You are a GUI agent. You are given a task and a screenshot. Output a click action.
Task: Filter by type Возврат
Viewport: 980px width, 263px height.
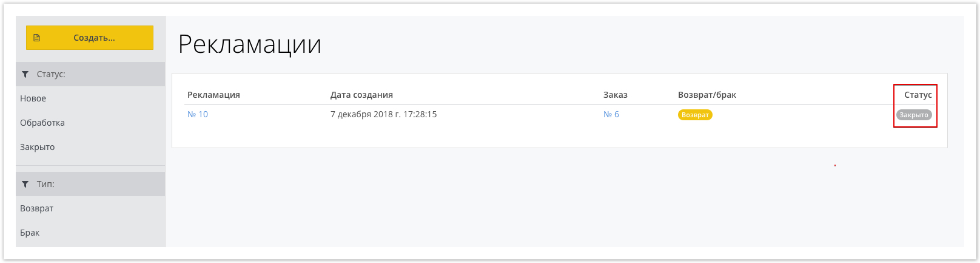[x=37, y=208]
